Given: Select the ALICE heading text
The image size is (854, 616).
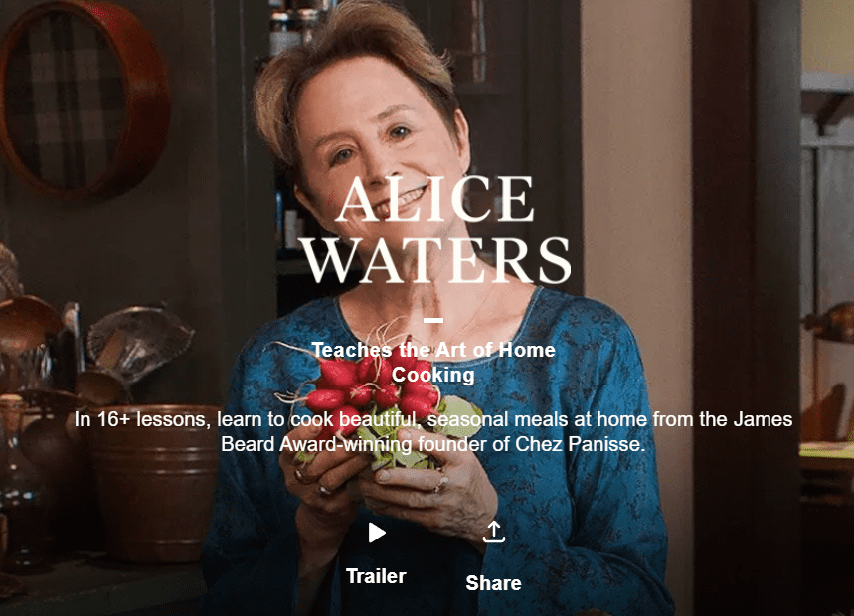Looking at the screenshot, I should pyautogui.click(x=434, y=199).
